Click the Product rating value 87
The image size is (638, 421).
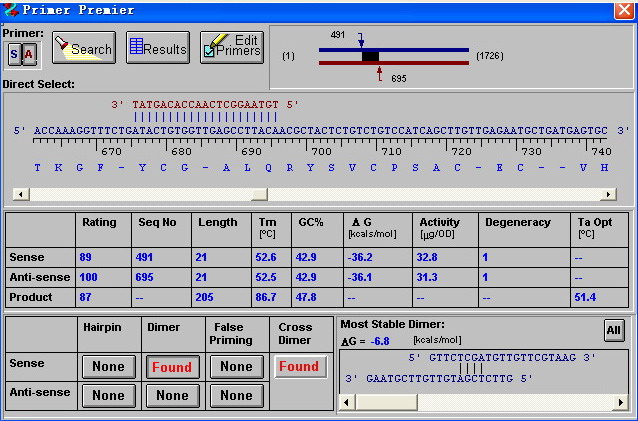[x=85, y=297]
